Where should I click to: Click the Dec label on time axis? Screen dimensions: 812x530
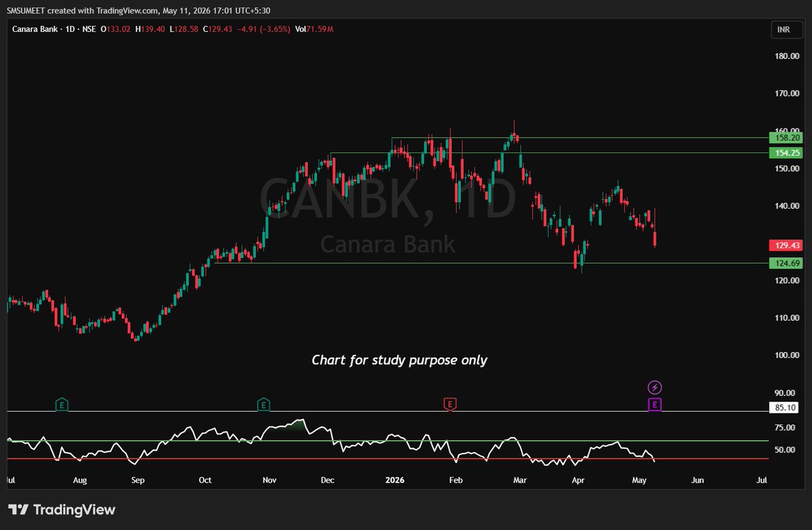(x=328, y=480)
